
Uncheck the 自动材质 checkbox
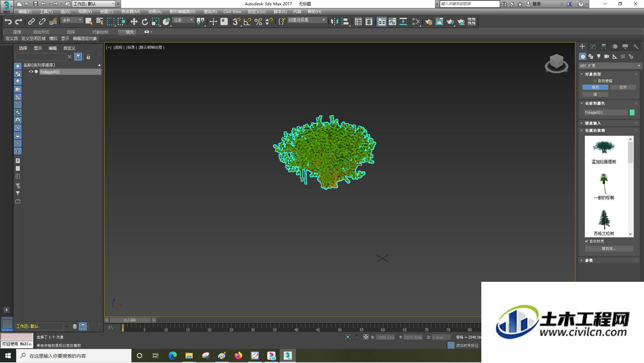[587, 241]
